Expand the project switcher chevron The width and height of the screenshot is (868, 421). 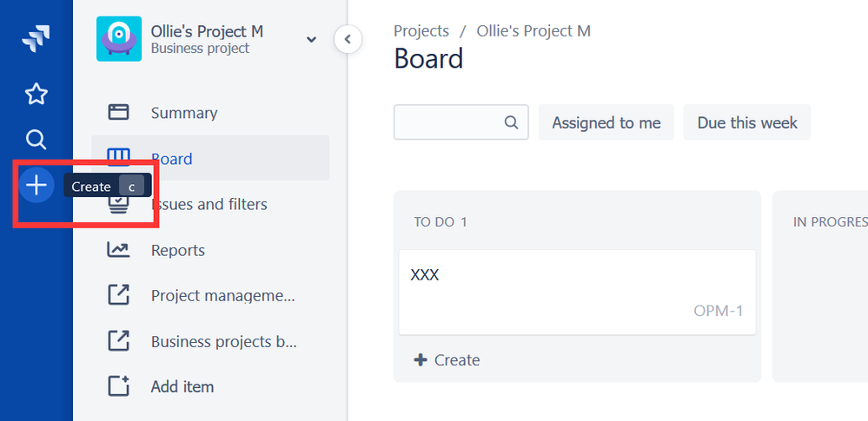(x=312, y=39)
